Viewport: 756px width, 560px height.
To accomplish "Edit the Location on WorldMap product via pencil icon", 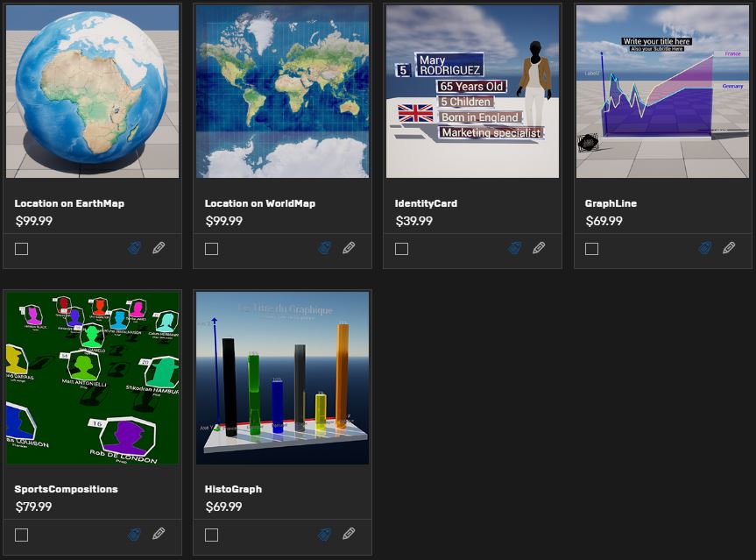I will point(349,248).
